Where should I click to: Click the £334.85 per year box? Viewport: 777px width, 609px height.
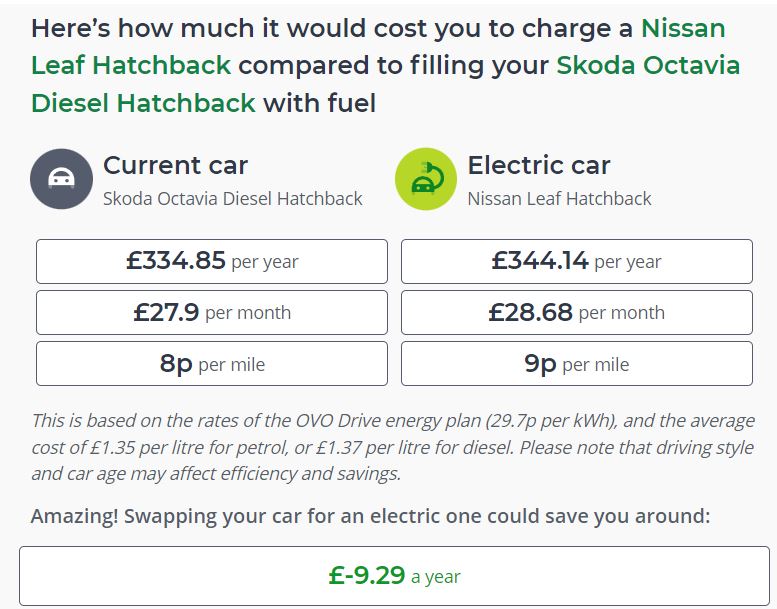(212, 262)
